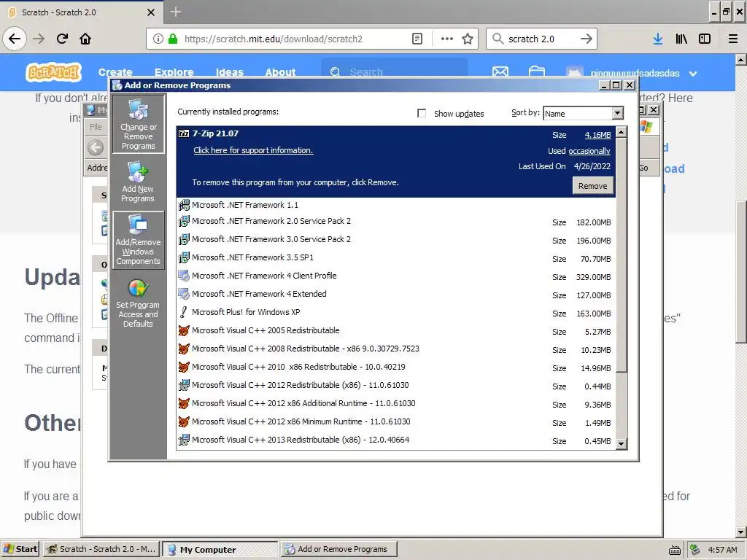Image resolution: width=747 pixels, height=560 pixels.
Task: Switch to Scratch 2.0 browser tab
Action: pyautogui.click(x=81, y=12)
